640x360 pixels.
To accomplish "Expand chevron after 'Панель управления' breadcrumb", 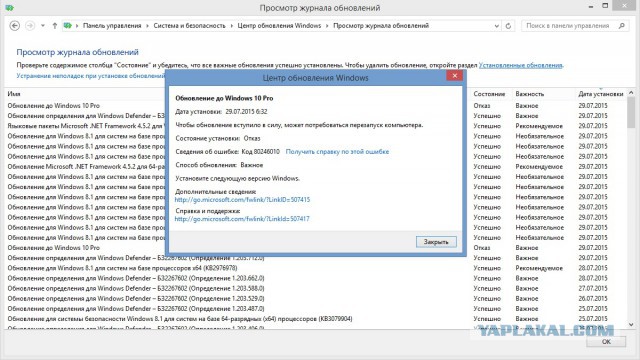I will [x=147, y=26].
